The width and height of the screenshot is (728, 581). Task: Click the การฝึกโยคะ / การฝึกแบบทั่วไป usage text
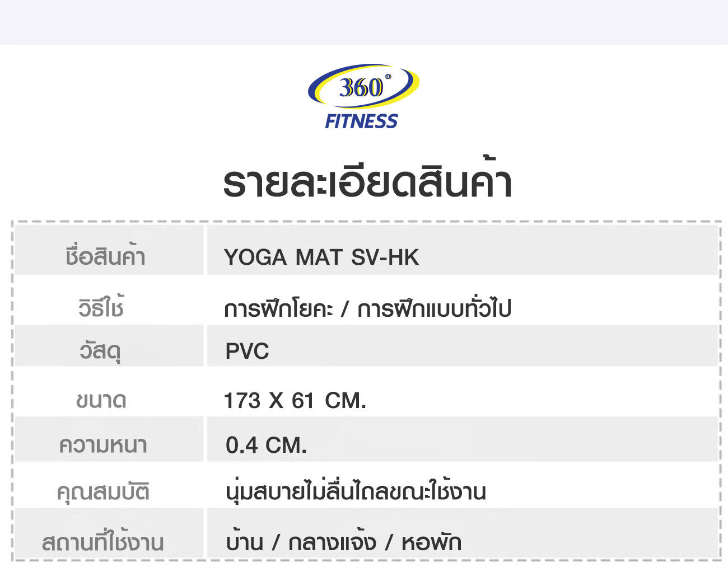[x=367, y=308]
